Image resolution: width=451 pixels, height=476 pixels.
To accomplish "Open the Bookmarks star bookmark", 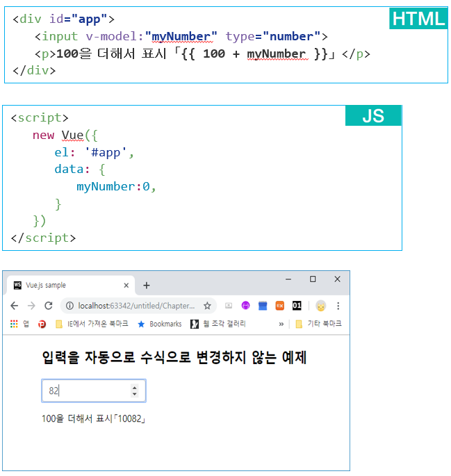I will pyautogui.click(x=160, y=324).
